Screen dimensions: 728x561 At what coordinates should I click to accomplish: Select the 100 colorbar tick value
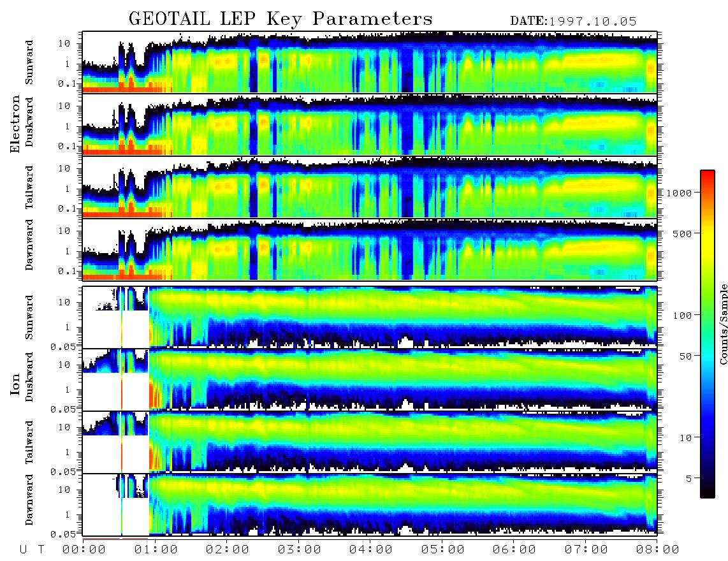tap(683, 316)
